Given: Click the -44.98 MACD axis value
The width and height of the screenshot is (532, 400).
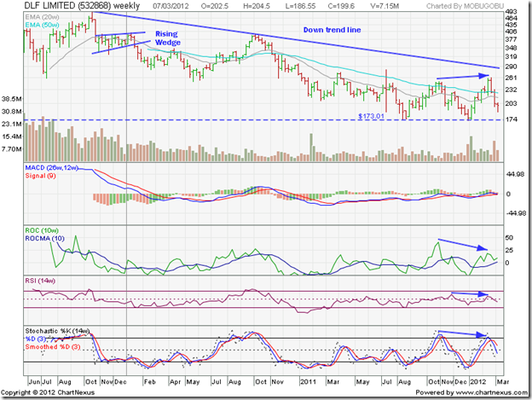Looking at the screenshot, I should point(516,213).
